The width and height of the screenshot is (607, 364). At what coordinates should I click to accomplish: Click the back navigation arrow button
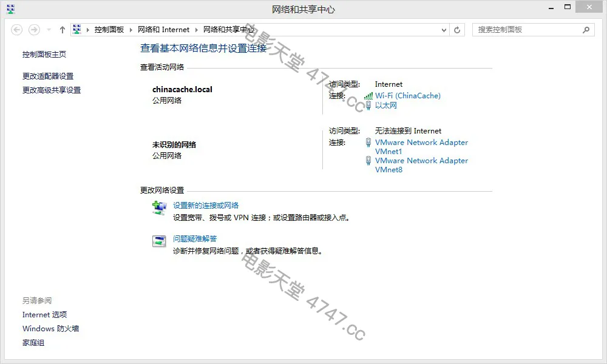[17, 30]
